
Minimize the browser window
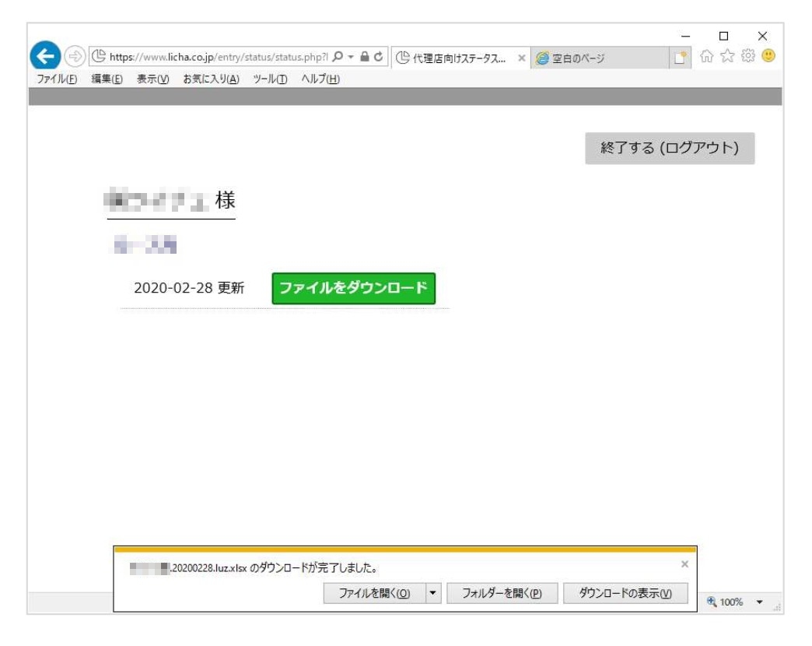(x=686, y=37)
